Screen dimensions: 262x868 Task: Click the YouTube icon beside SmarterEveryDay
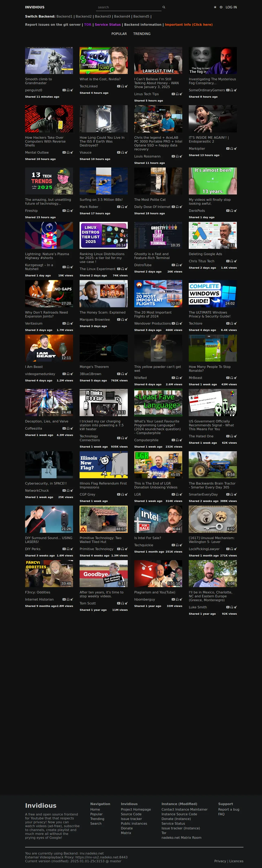228,495
